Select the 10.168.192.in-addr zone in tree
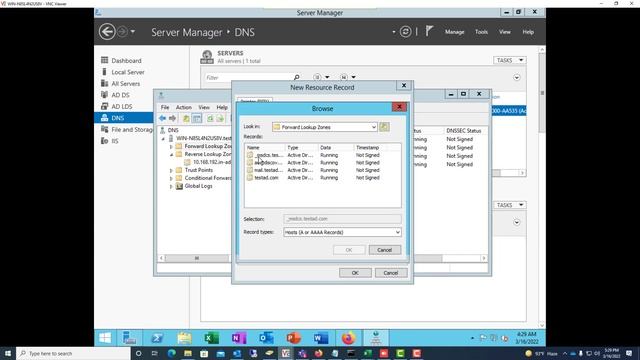The image size is (640, 360). (x=212, y=162)
